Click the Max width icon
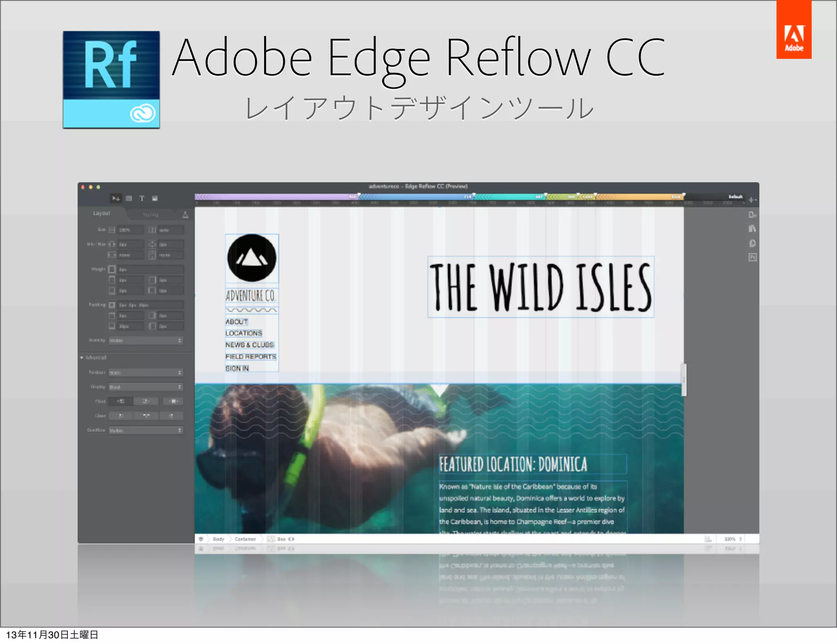 coord(112,255)
